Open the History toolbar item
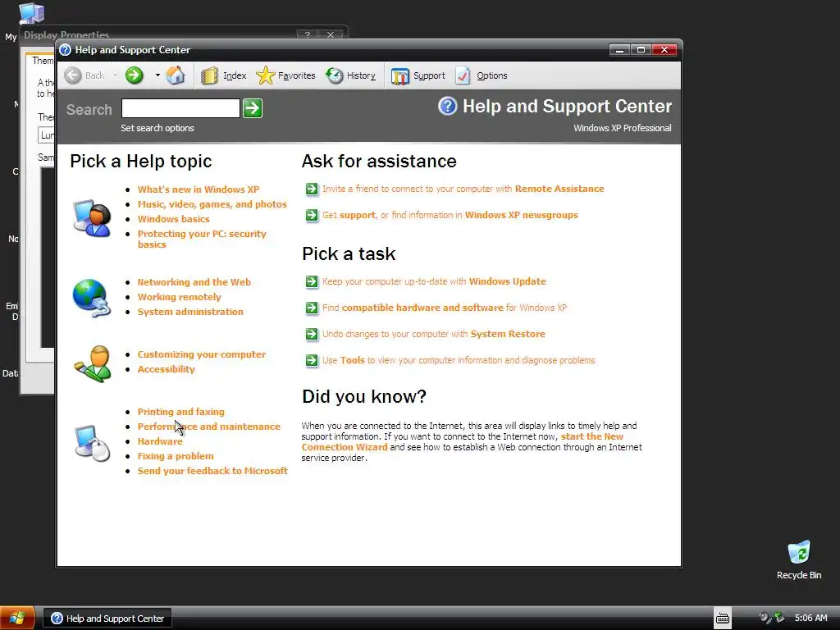 pyautogui.click(x=351, y=75)
